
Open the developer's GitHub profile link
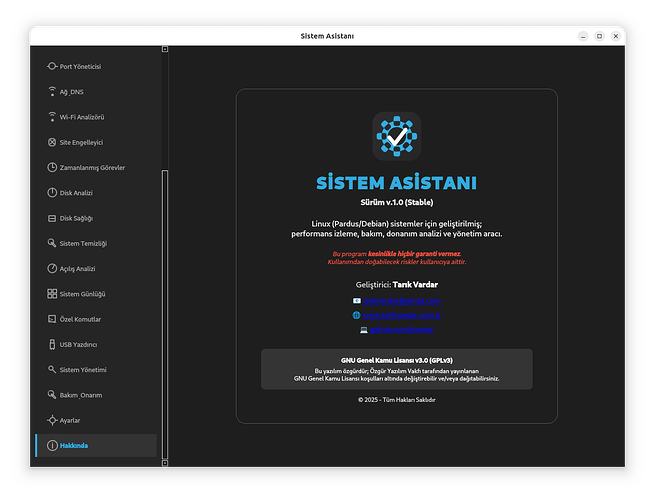[402, 329]
